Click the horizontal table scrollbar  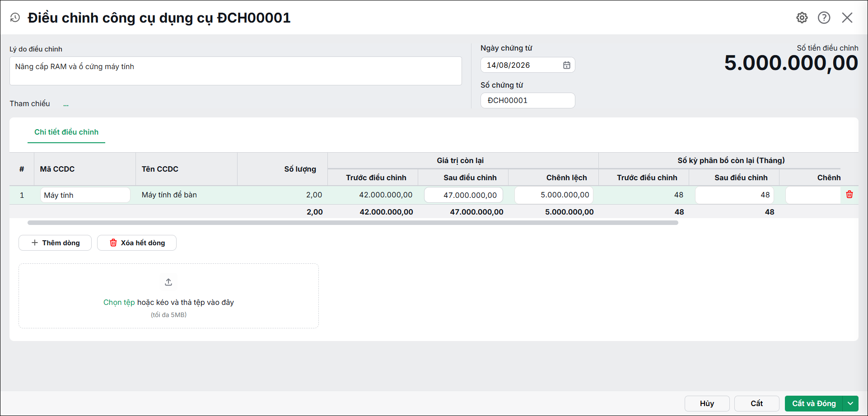[353, 223]
